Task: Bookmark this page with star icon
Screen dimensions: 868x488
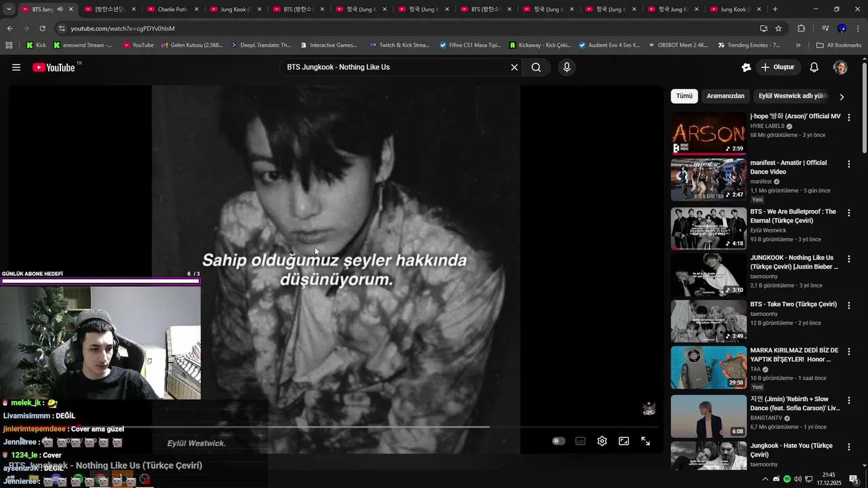Action: [778, 28]
